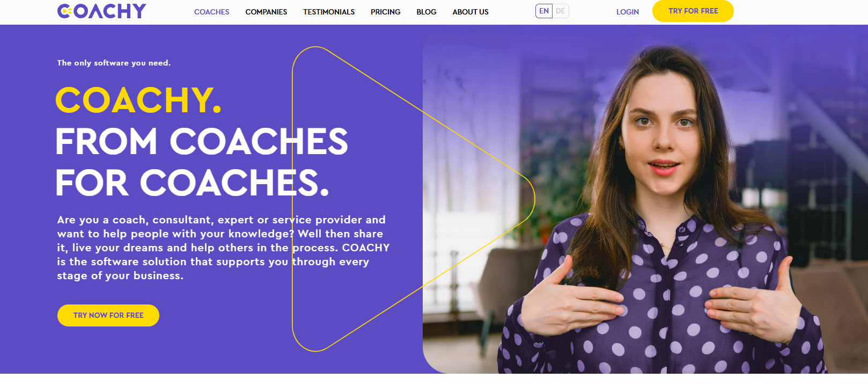868x385 pixels.
Task: Open the TESTIMONIALS section
Action: [x=329, y=12]
